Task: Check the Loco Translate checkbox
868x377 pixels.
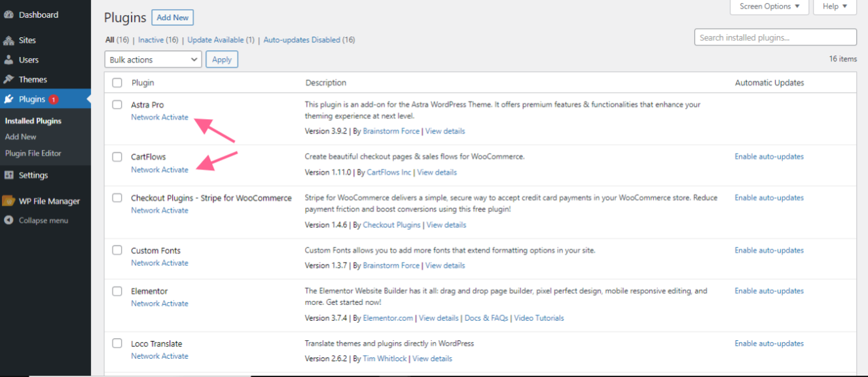Action: pos(117,344)
